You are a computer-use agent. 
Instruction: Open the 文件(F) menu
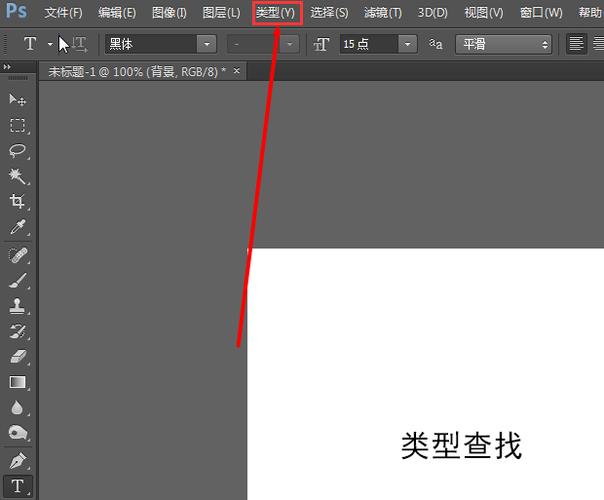[63, 13]
